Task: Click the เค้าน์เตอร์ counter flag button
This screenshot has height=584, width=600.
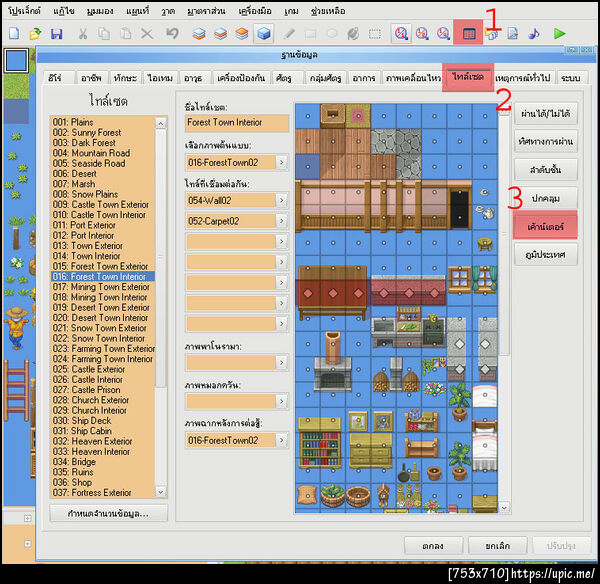Action: (x=545, y=226)
